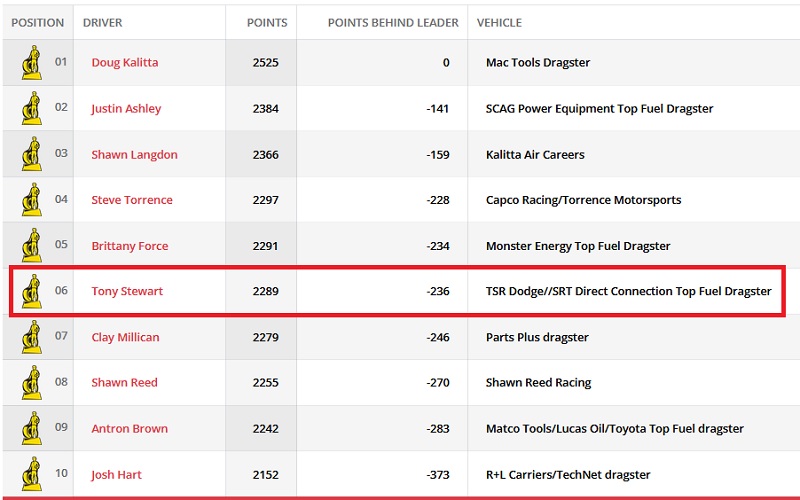Click the trophy icon for position 01
Image resolution: width=800 pixels, height=500 pixels.
(x=32, y=63)
